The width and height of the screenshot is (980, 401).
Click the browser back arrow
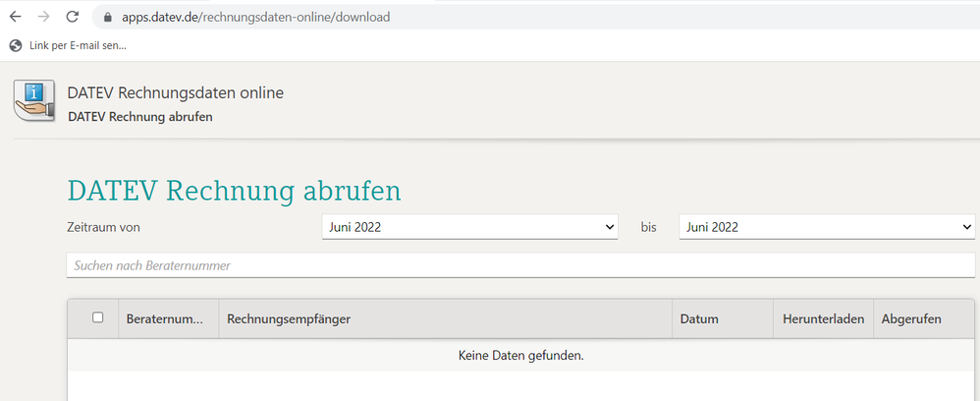[x=15, y=17]
